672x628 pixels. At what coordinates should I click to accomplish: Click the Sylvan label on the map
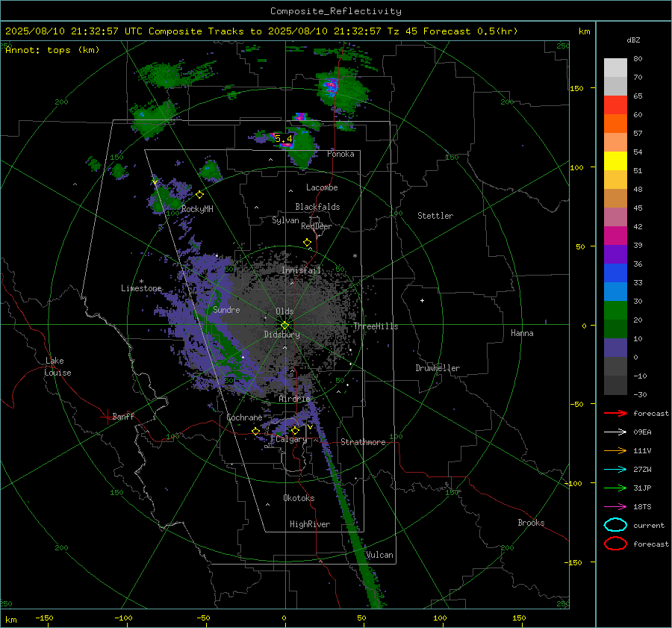pos(285,220)
